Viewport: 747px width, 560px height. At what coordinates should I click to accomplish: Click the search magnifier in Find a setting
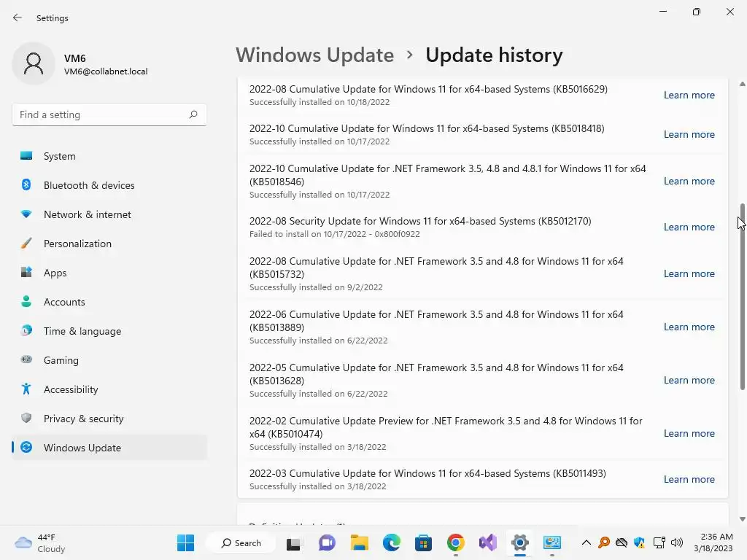(x=193, y=114)
